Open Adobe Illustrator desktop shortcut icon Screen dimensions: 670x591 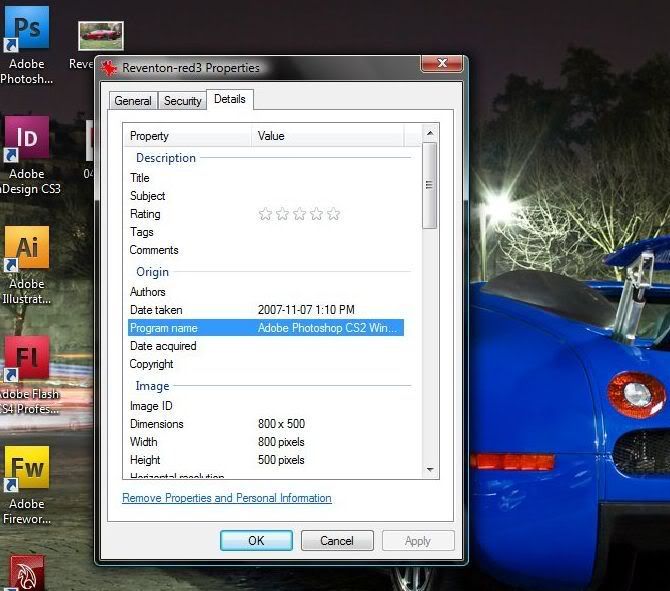pos(27,249)
